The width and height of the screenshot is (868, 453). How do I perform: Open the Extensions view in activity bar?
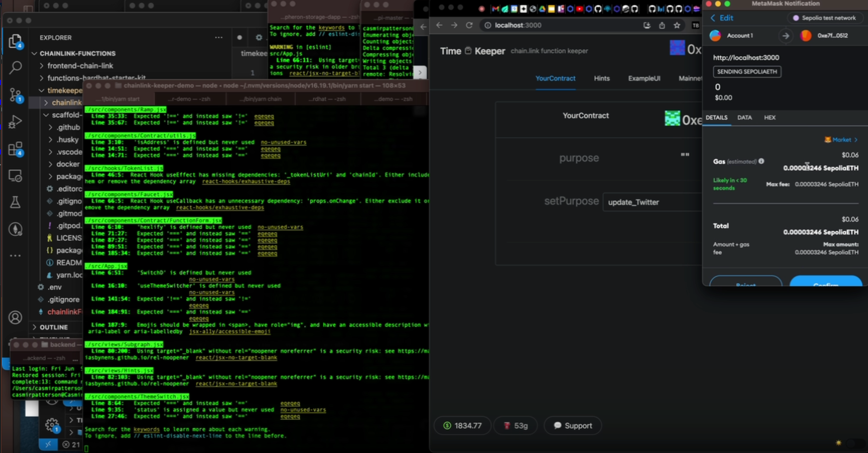coord(15,149)
